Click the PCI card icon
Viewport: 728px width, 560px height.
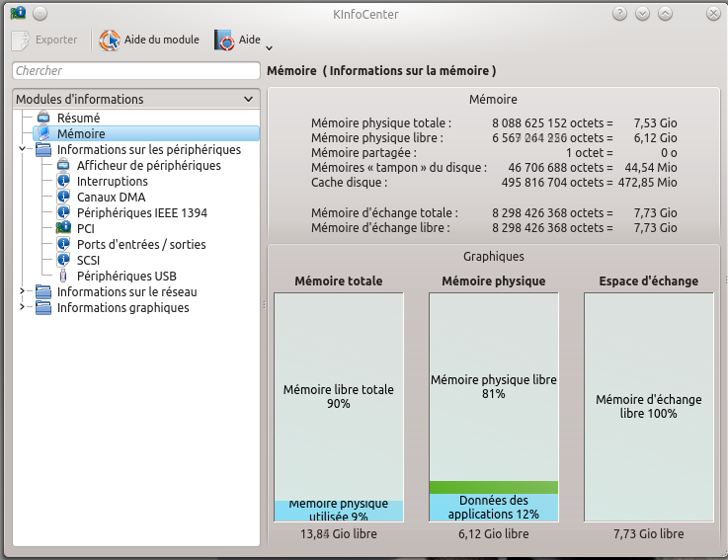tap(63, 228)
